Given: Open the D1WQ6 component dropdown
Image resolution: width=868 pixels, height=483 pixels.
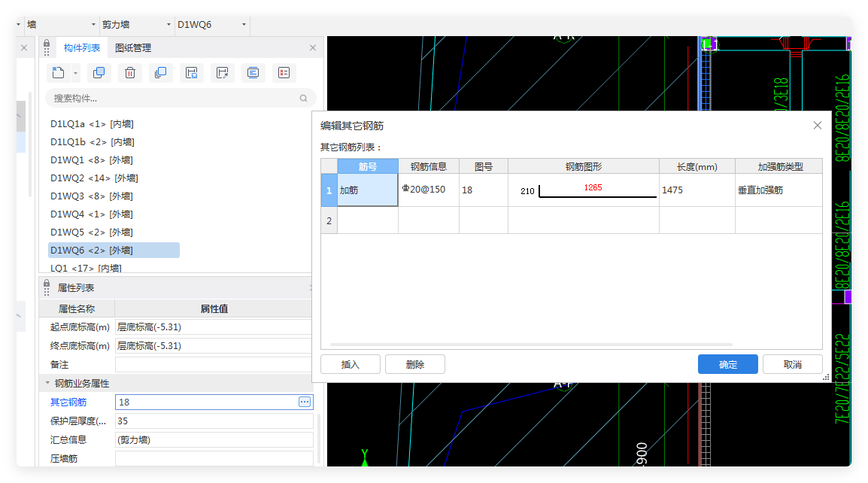Looking at the screenshot, I should point(244,24).
